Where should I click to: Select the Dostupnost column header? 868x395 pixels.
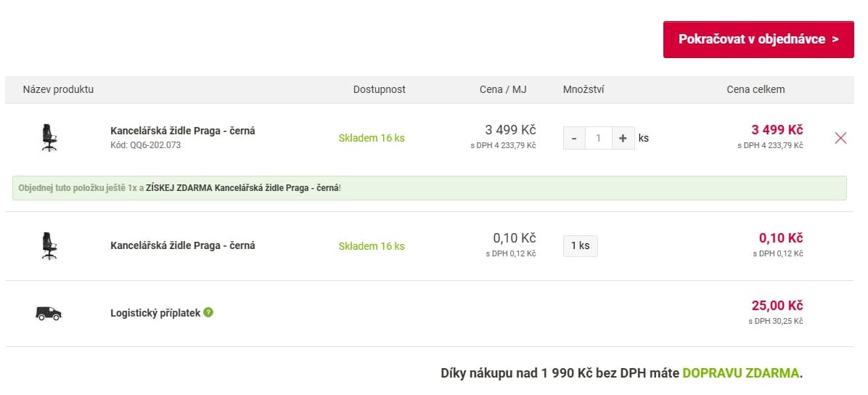tap(379, 89)
